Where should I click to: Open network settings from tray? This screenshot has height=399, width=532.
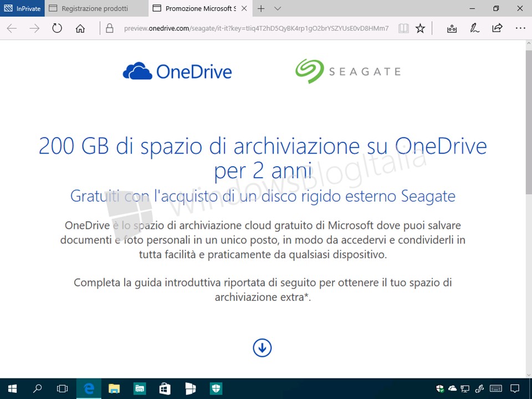point(465,388)
